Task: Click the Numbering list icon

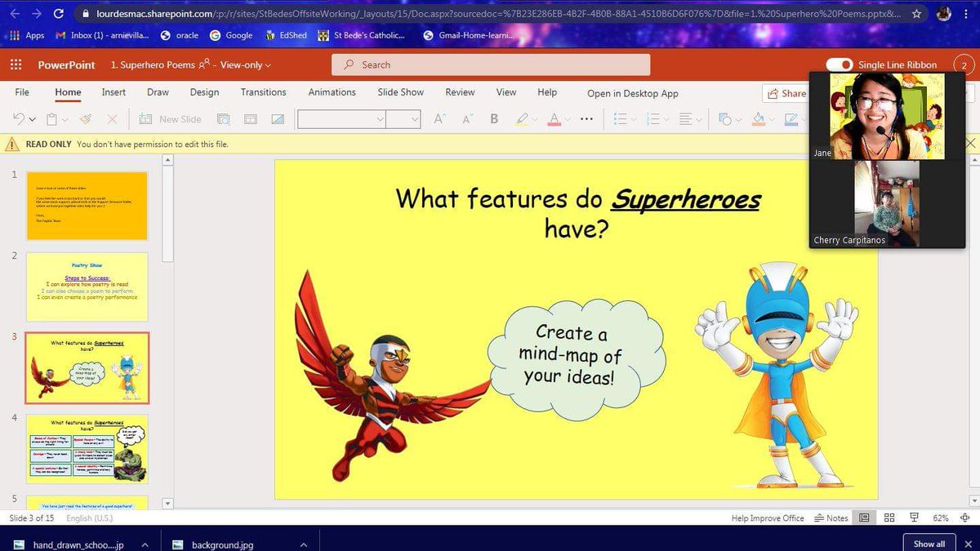Action: coord(654,118)
